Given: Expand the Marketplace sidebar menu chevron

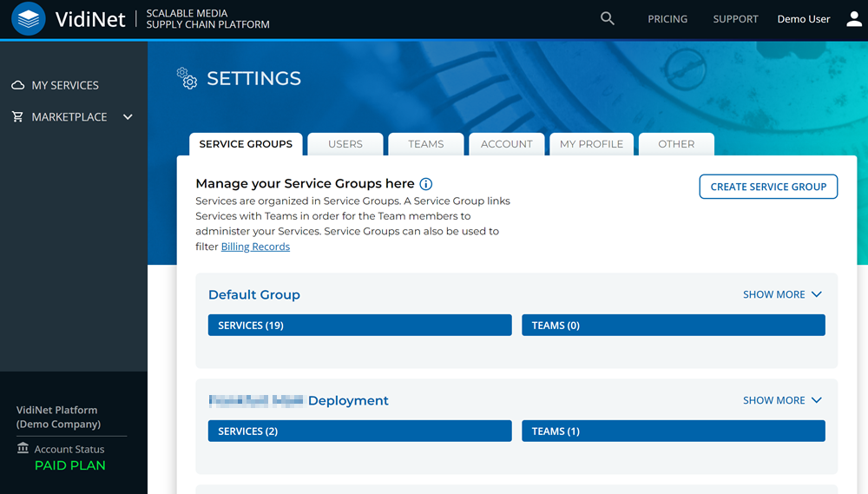Looking at the screenshot, I should (x=128, y=116).
